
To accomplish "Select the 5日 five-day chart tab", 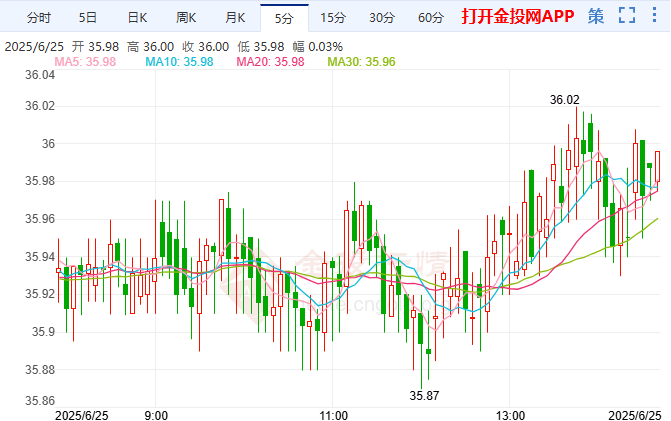I will (88, 17).
